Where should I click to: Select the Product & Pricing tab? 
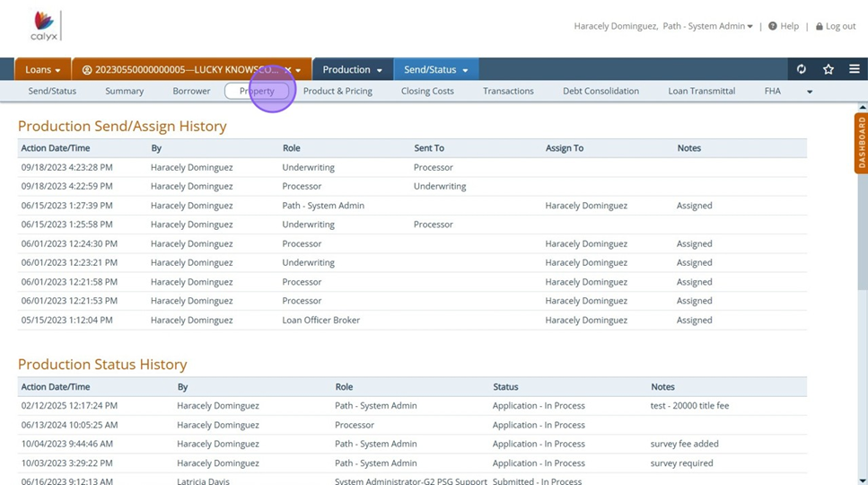coord(338,91)
